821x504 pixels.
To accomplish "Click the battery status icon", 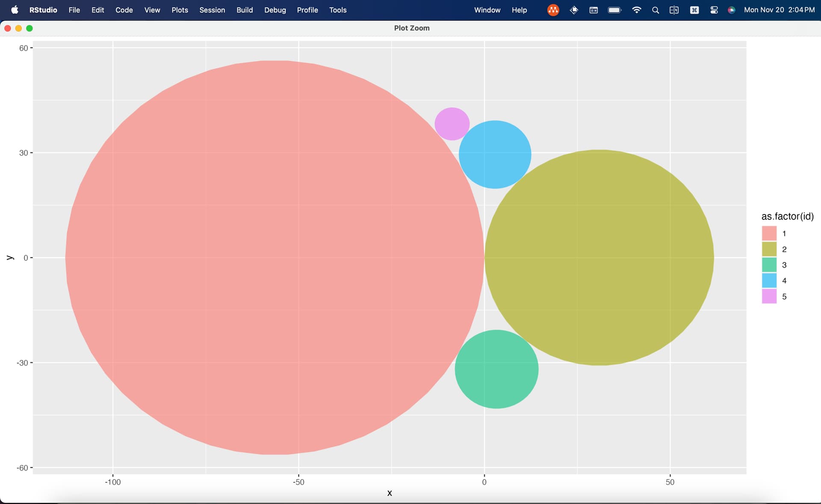I will [x=614, y=10].
